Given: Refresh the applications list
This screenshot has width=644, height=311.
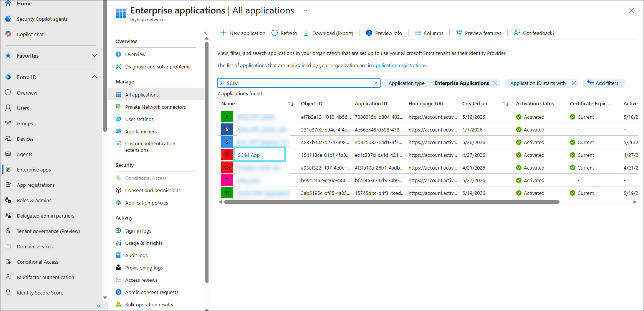Looking at the screenshot, I should tap(284, 33).
